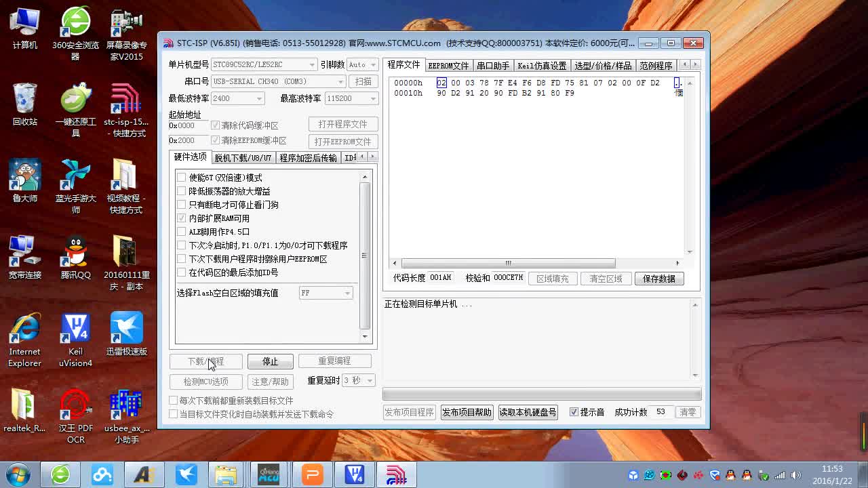Screen dimensions: 868x488
Task: Open usbee_ax 小助手 desktop icon
Action: [x=126, y=416]
